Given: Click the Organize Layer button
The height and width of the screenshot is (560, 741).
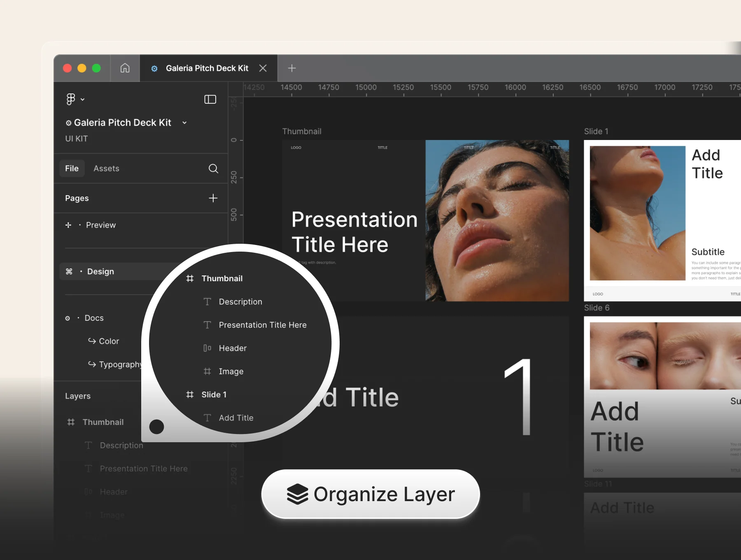Looking at the screenshot, I should coord(370,494).
